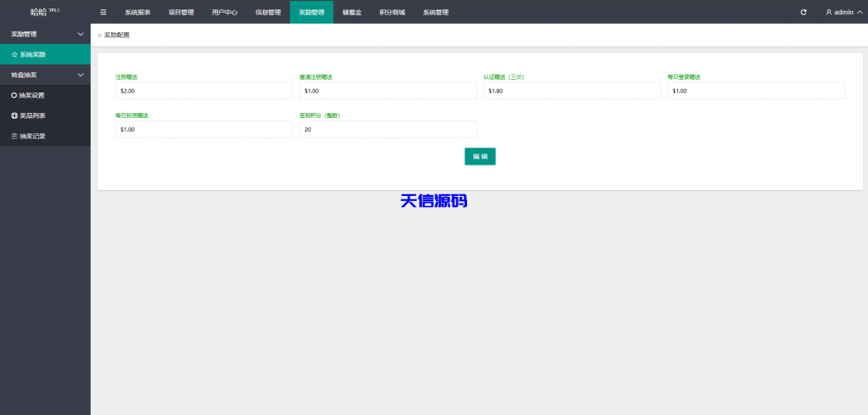
Task: Click the 注册赠送 input field
Action: click(203, 91)
